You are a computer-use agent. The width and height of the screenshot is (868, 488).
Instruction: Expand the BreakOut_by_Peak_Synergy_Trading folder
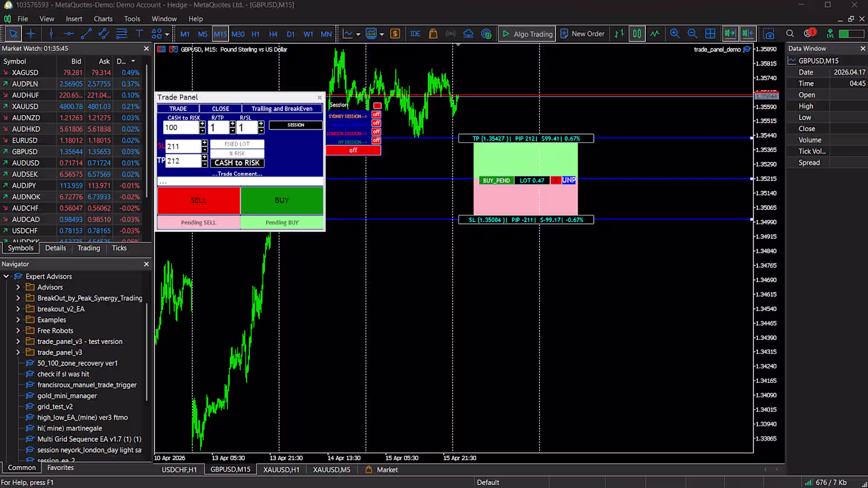18,298
